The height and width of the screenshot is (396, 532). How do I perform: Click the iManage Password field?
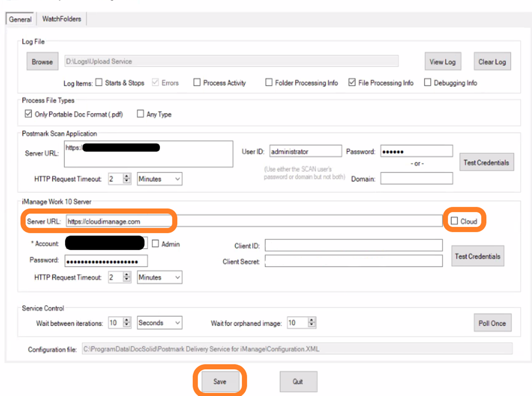pyautogui.click(x=106, y=261)
